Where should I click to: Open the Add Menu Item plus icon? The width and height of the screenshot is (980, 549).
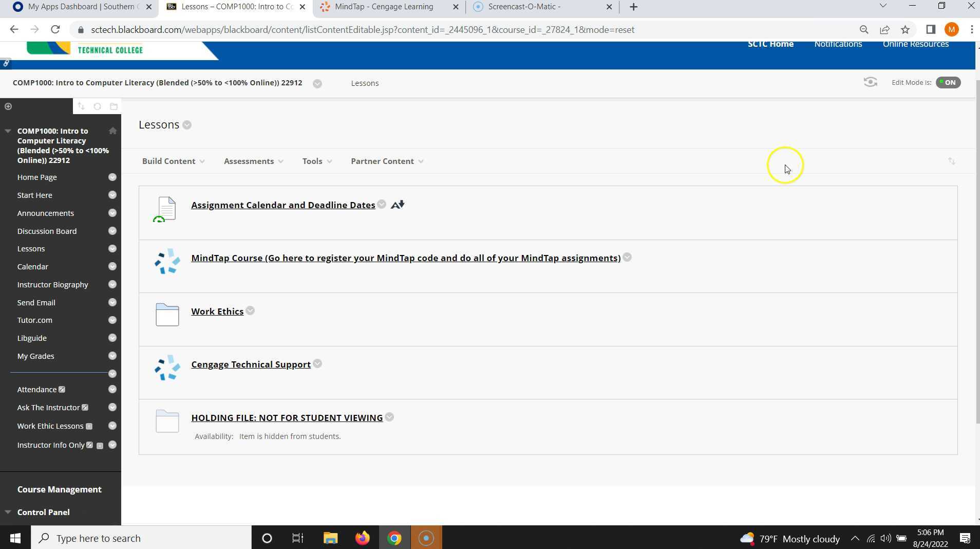point(8,106)
